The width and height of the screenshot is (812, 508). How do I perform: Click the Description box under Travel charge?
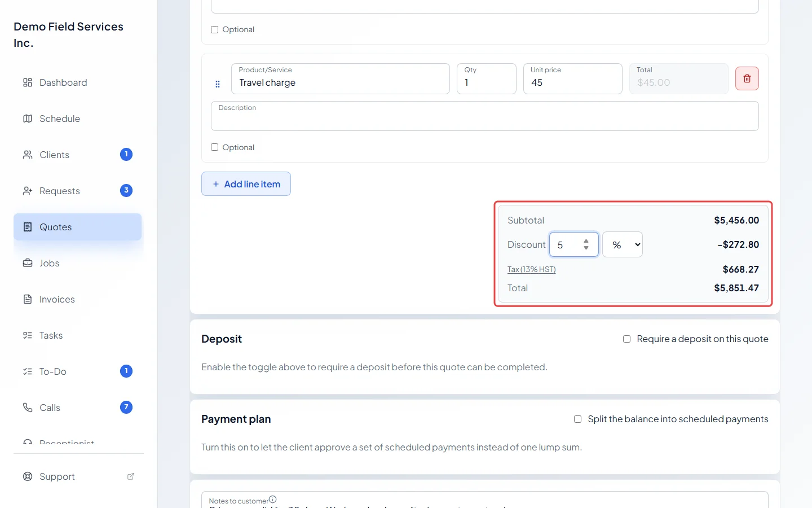pyautogui.click(x=485, y=116)
